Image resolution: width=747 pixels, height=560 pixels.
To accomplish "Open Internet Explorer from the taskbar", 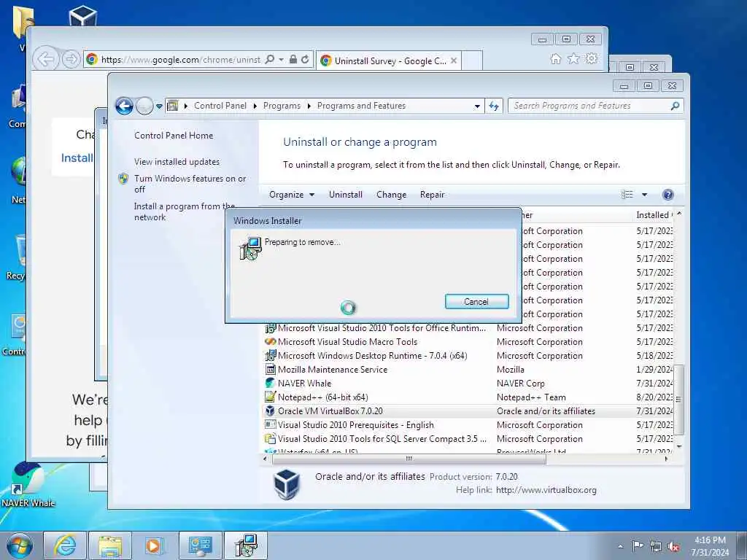I will [65, 545].
